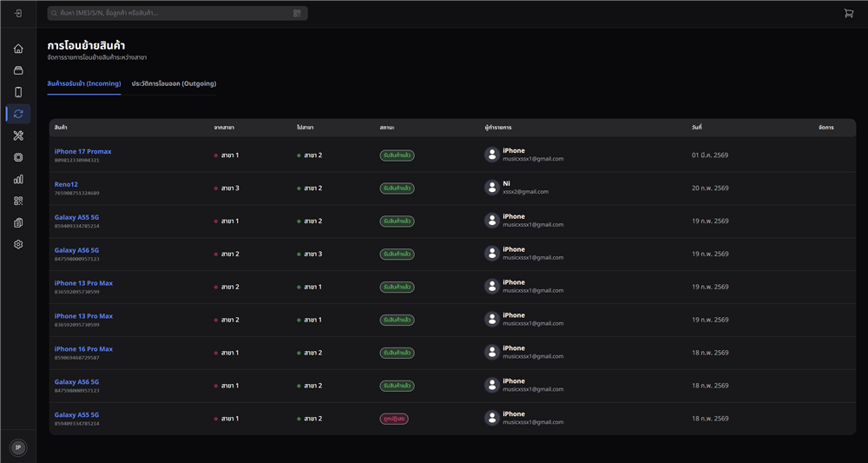
Task: Click the logout arrow icon atop sidebar
Action: point(18,13)
